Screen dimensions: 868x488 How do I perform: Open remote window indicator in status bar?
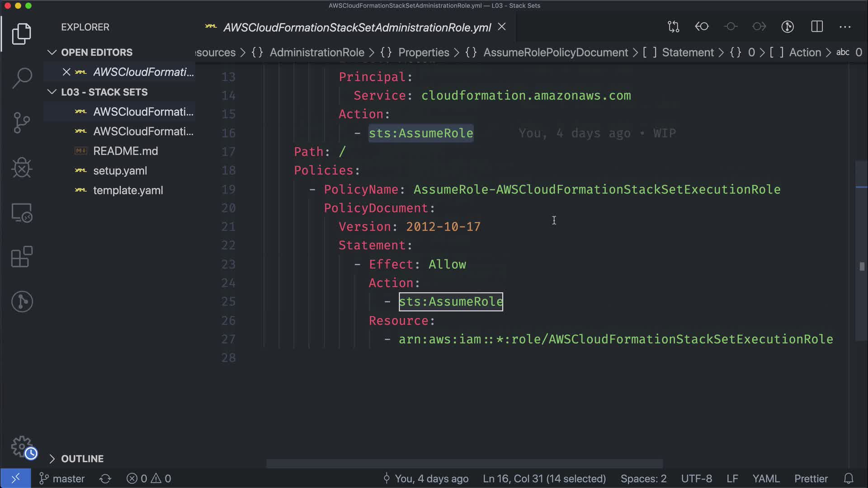15,479
